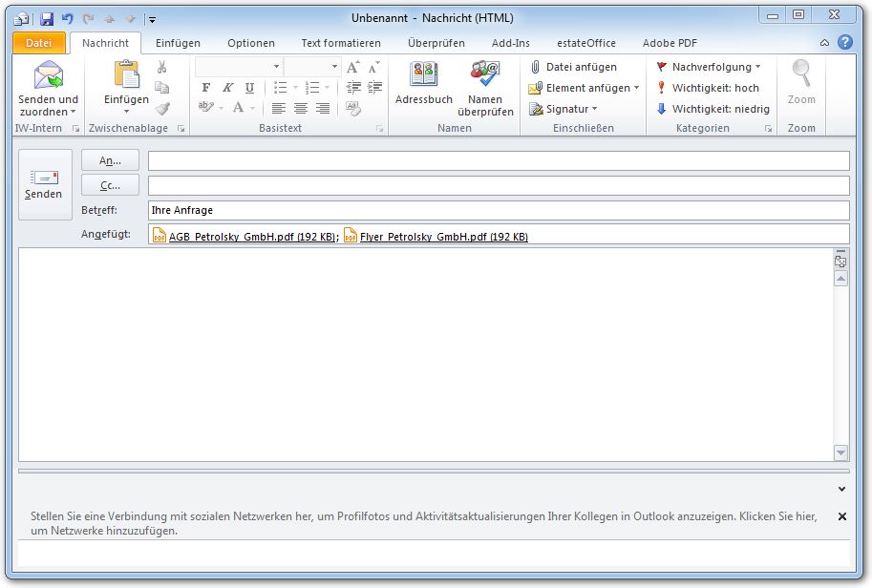This screenshot has height=588, width=872.
Task: Open the Adressbuch address book
Action: pyautogui.click(x=423, y=76)
